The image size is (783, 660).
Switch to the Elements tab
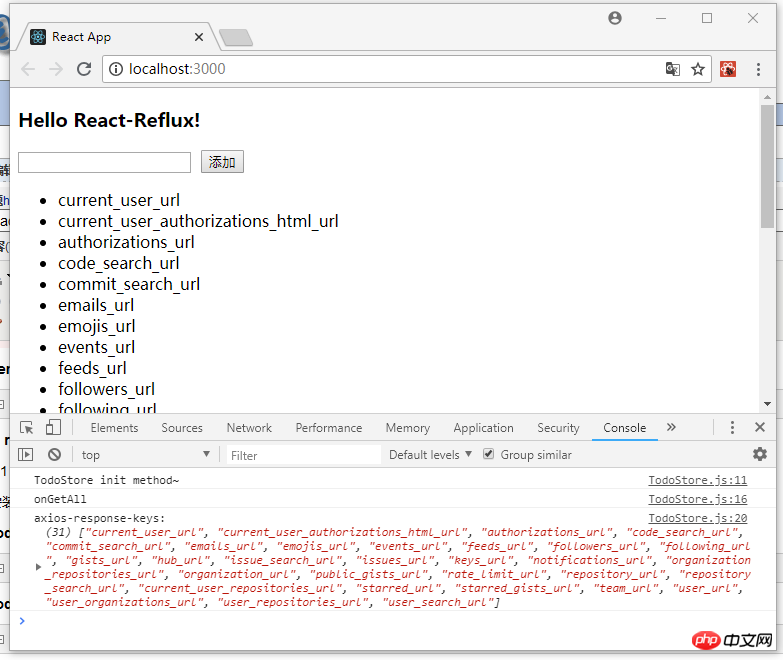pos(114,428)
